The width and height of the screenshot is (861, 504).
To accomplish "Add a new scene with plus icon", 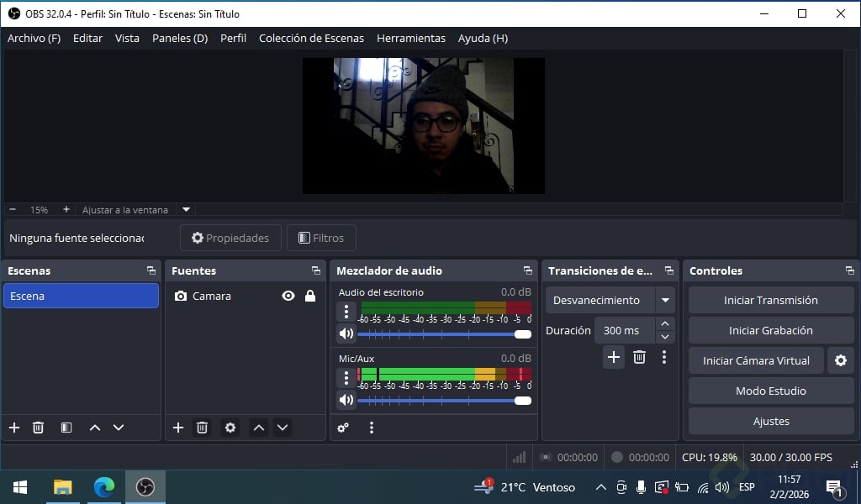I will (x=14, y=428).
